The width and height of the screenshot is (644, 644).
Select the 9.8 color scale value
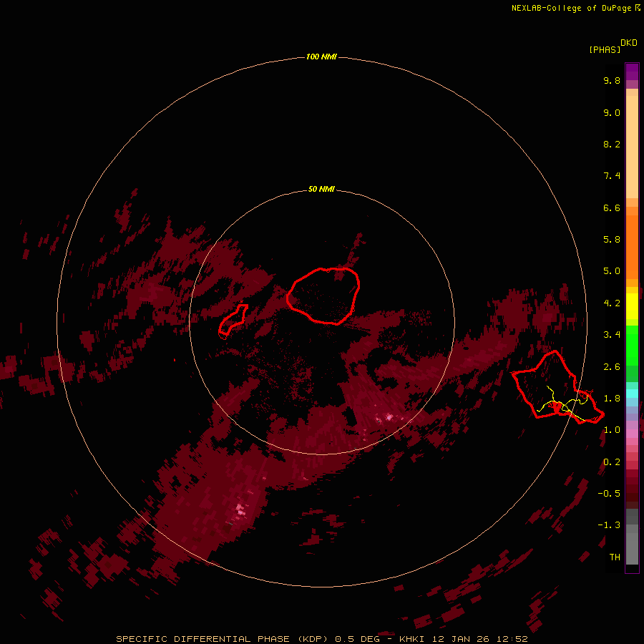click(x=612, y=80)
